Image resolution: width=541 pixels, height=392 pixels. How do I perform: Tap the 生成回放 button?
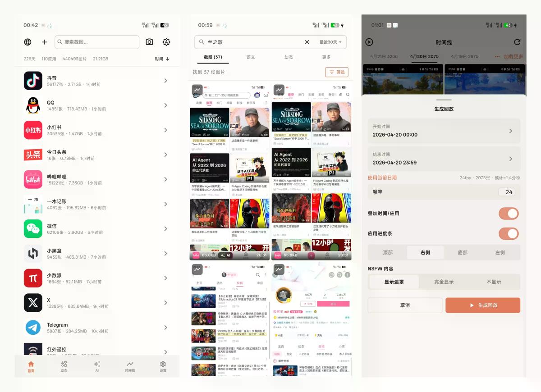coord(483,305)
